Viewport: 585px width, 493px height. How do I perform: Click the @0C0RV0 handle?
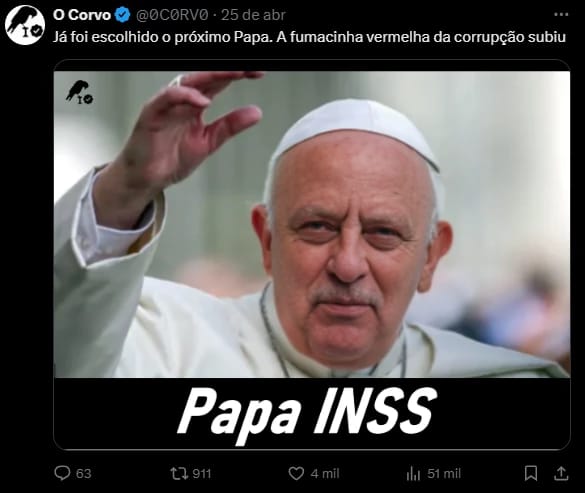(x=172, y=15)
